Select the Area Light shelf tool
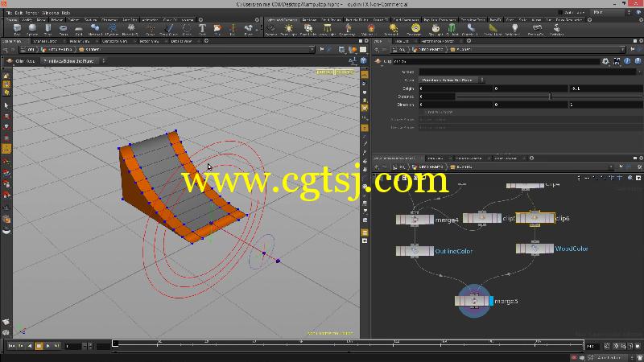 click(328, 29)
